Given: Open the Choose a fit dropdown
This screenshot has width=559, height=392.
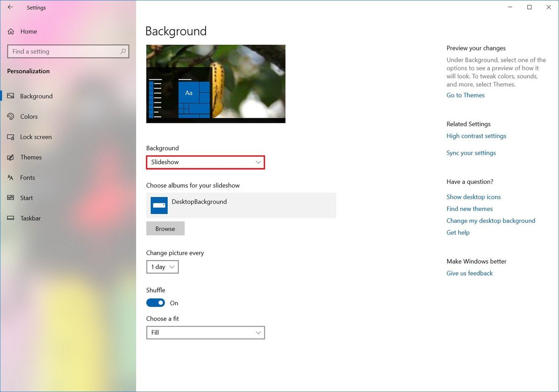Looking at the screenshot, I should 205,332.
